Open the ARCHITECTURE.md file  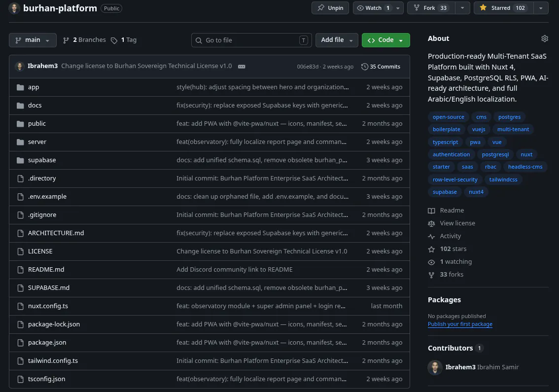(x=56, y=233)
